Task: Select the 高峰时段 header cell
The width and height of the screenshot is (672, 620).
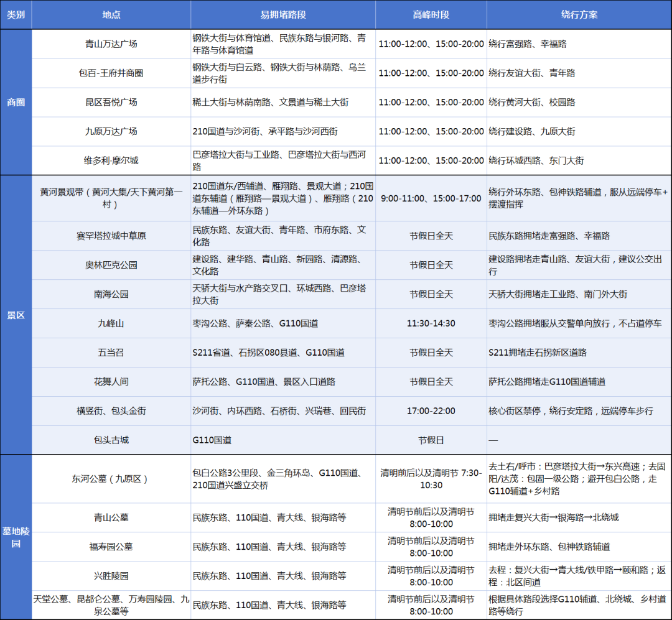Action: tap(431, 15)
